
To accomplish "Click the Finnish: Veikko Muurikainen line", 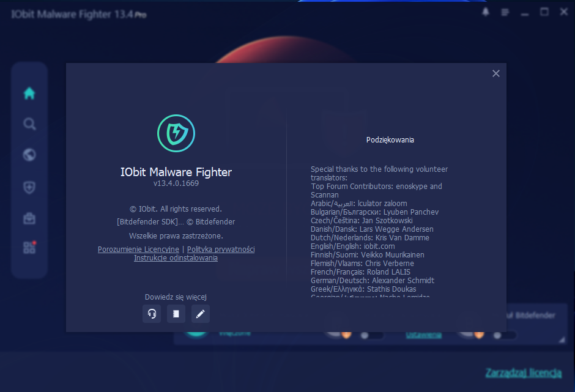I will pos(368,255).
